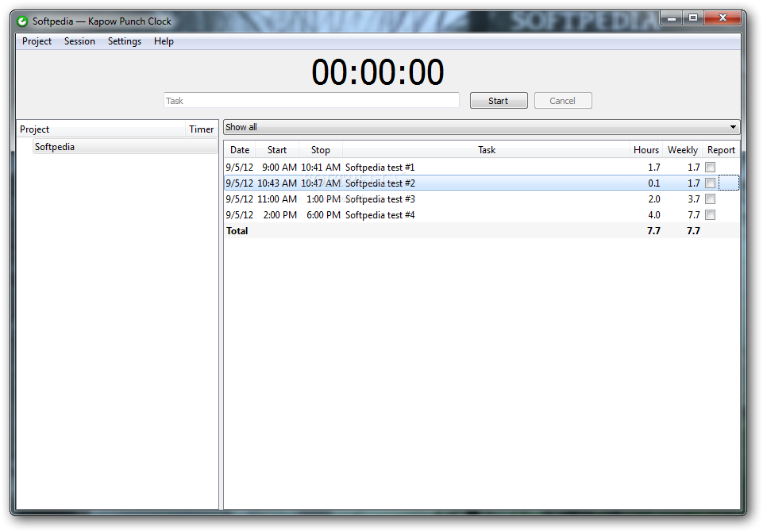Click the Timer column header
The image size is (763, 532).
tap(202, 129)
